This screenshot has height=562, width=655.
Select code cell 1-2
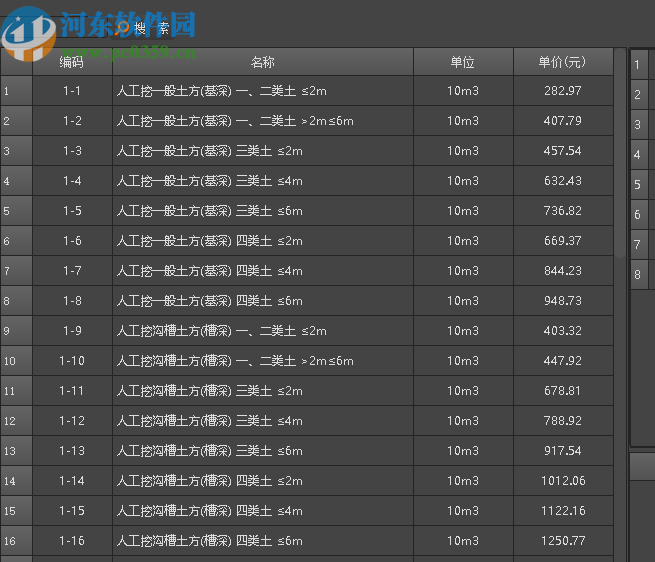coord(72,121)
